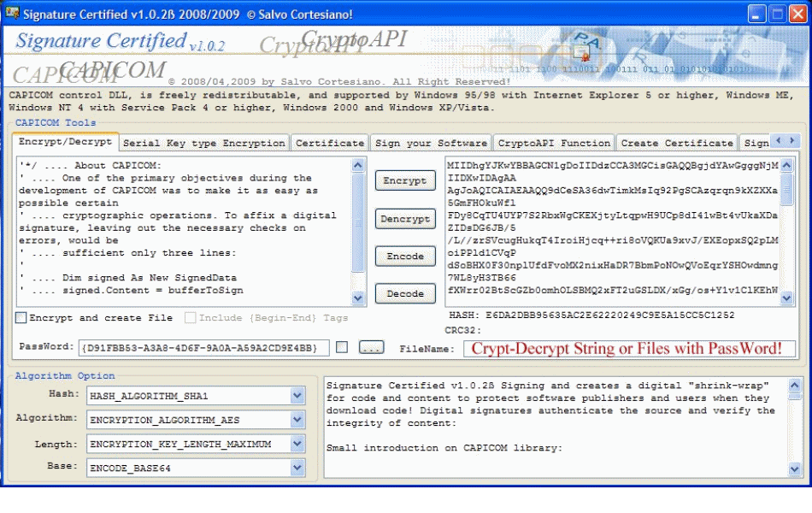The height and width of the screenshot is (513, 812).
Task: Click inside the PassWord input field
Action: point(203,348)
